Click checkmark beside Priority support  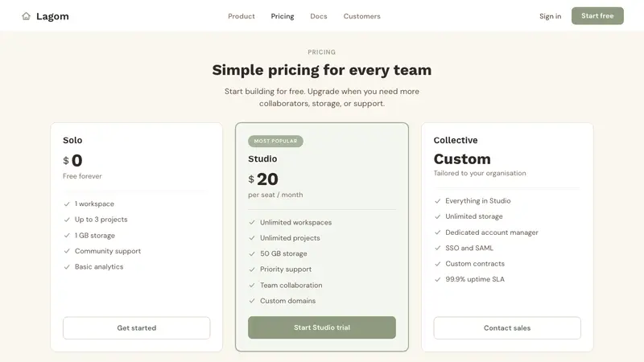(x=252, y=269)
